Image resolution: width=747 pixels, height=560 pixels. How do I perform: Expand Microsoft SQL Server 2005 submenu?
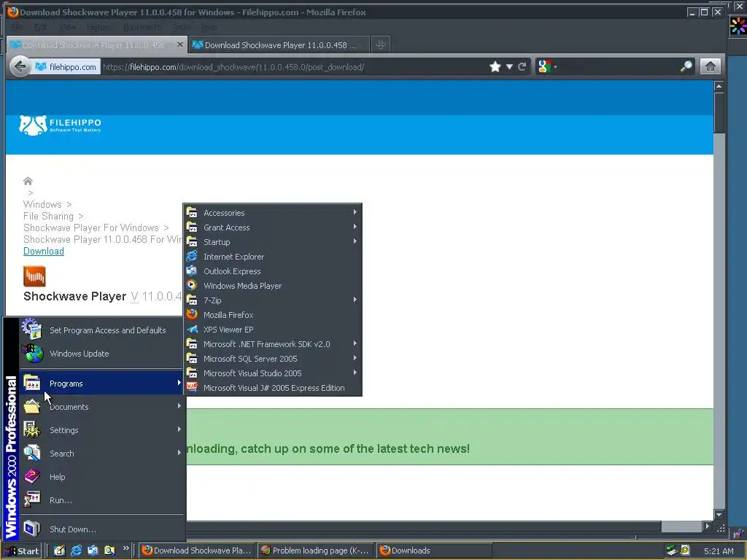pos(273,359)
